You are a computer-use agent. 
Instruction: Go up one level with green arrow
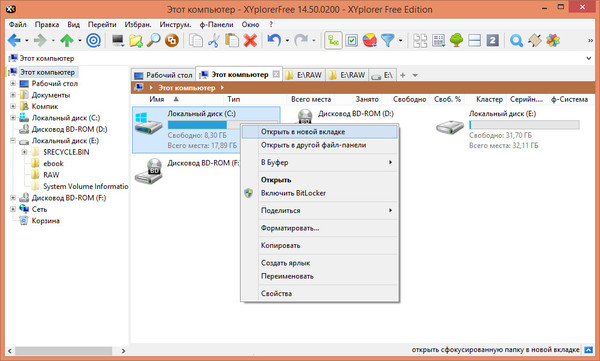click(67, 40)
